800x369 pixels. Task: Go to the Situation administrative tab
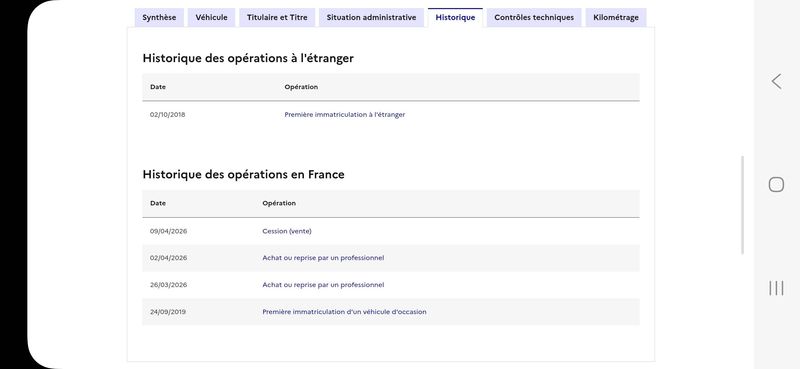(x=371, y=17)
